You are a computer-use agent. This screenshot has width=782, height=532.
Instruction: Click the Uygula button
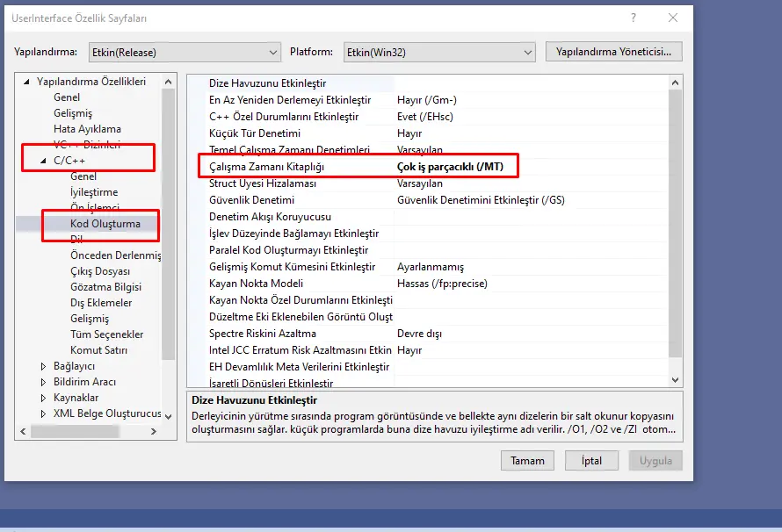pos(655,461)
